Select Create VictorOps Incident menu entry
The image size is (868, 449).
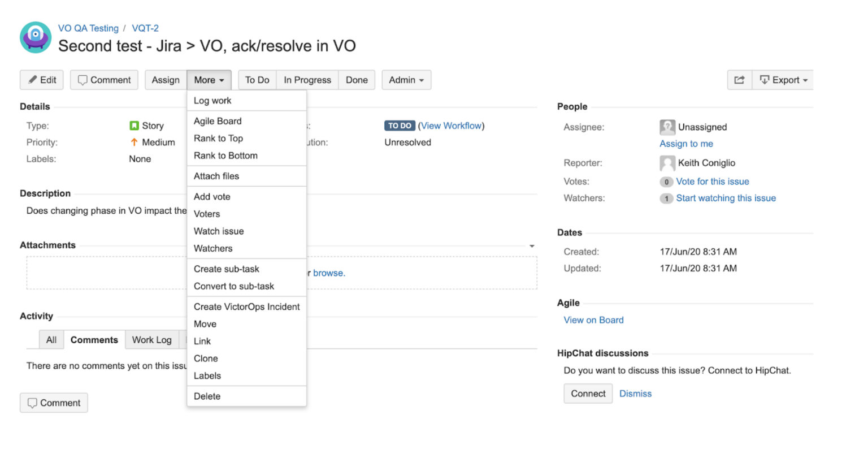click(x=246, y=306)
